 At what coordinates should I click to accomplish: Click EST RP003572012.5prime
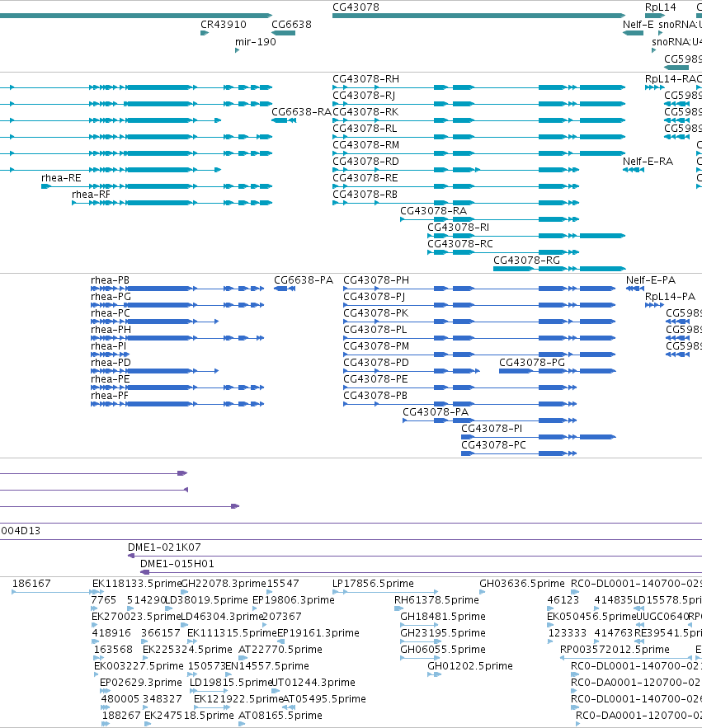[626, 658]
